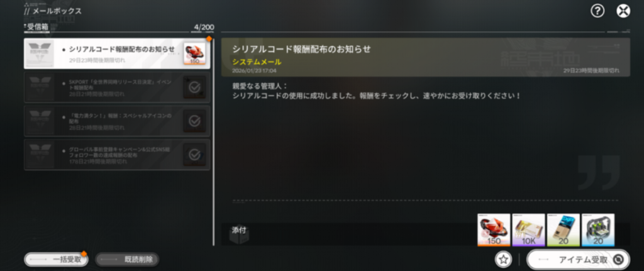Select the purple 10K reward attachment
Screen dimensions: 644x271
coord(528,230)
